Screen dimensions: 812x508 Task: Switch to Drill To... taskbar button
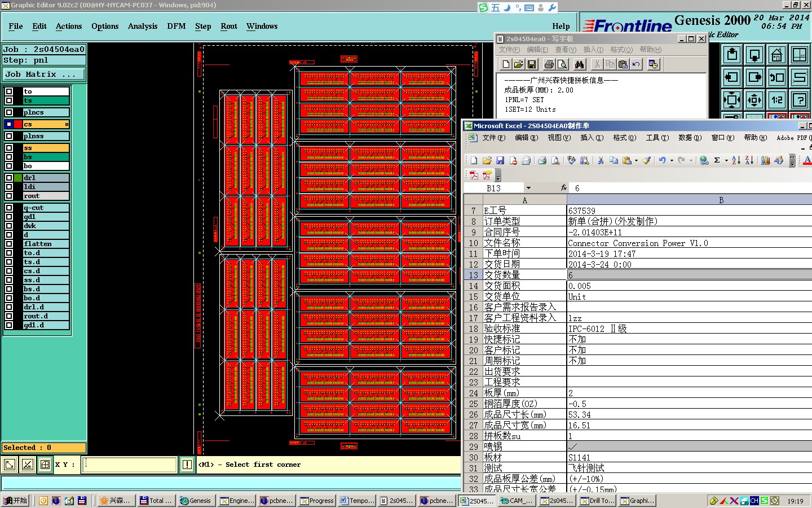pos(598,501)
